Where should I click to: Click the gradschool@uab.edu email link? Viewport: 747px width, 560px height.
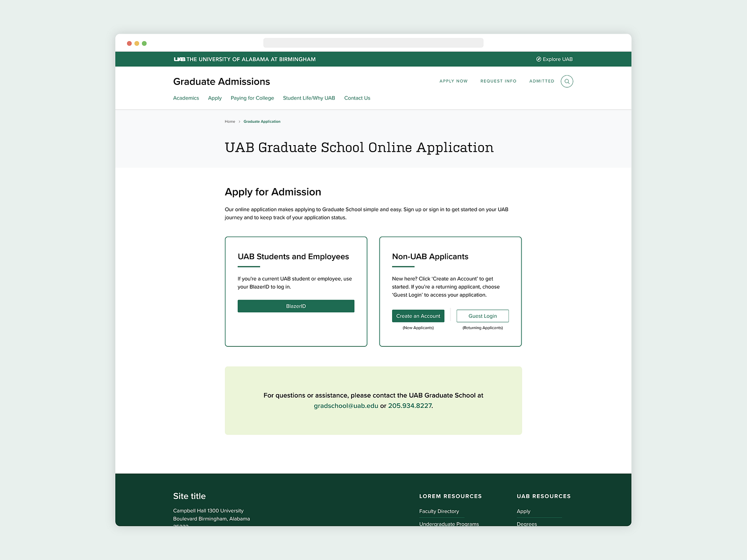346,406
